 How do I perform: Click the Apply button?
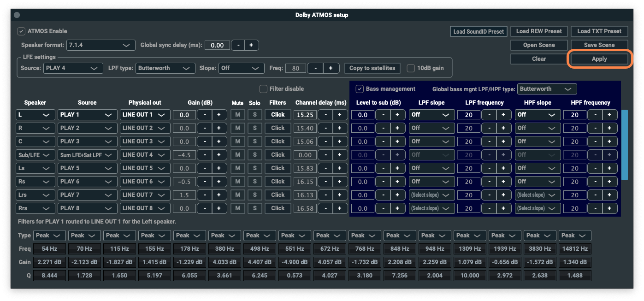coord(599,59)
